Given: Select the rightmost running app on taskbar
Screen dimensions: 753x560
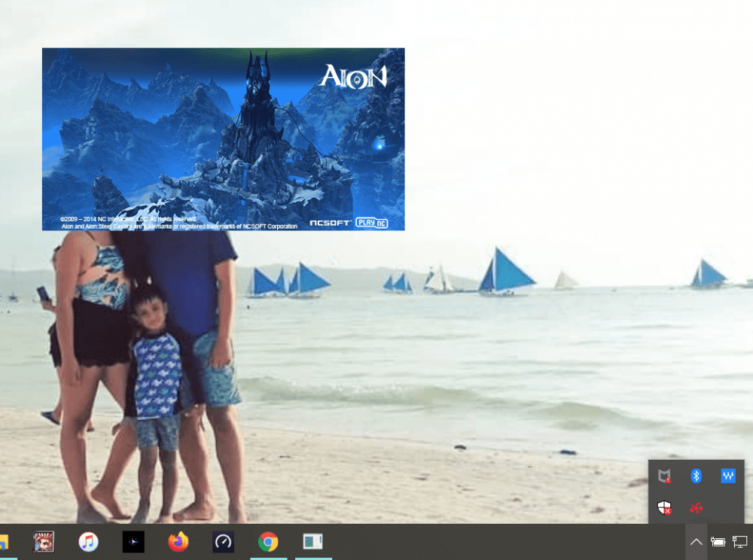Looking at the screenshot, I should point(312,542).
